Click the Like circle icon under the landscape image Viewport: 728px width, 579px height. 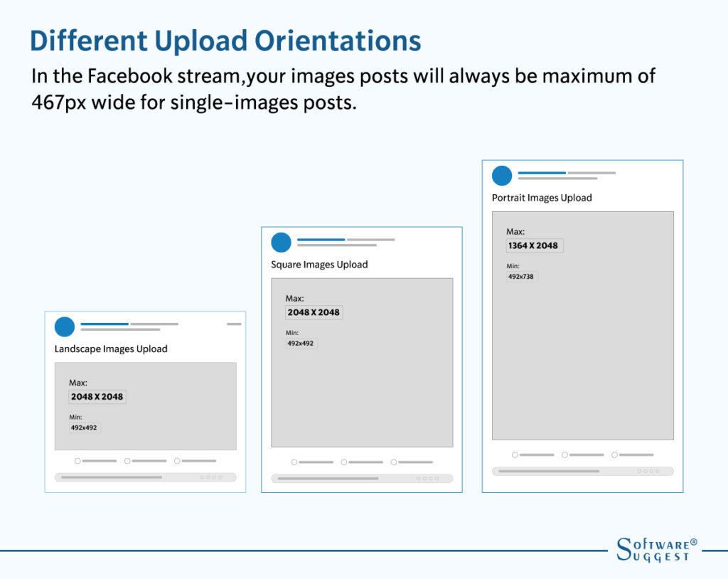[77, 460]
